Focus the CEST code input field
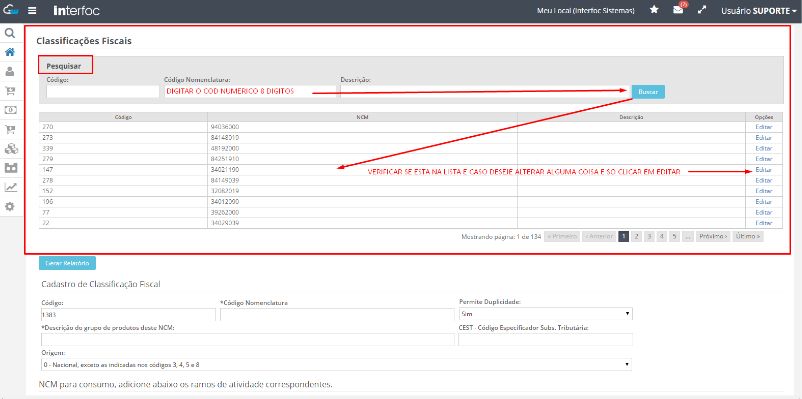802x399 pixels. pyautogui.click(x=545, y=339)
